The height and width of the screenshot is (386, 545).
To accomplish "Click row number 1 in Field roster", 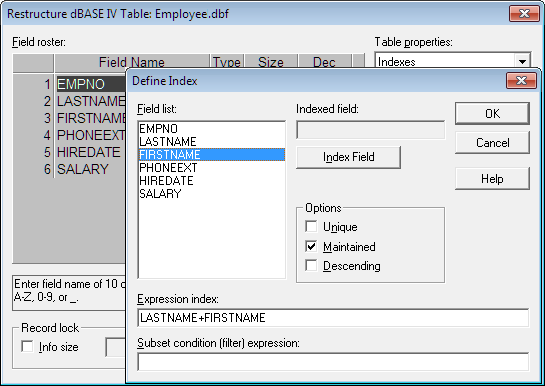I will click(x=33, y=84).
